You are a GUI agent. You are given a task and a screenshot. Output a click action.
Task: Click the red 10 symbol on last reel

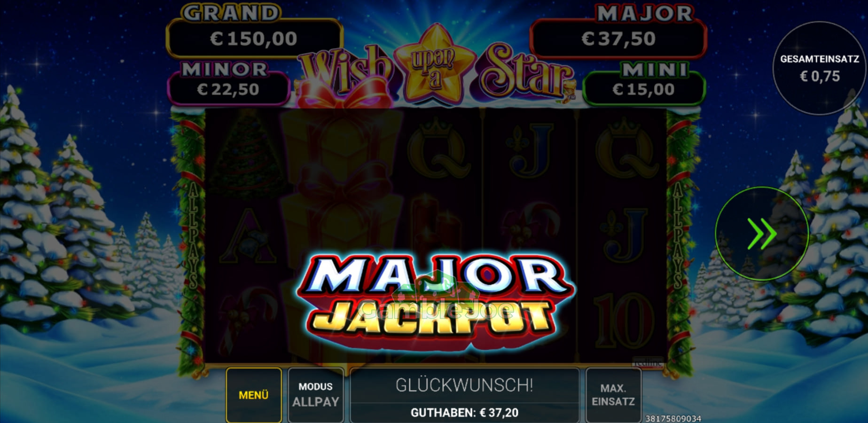click(x=624, y=324)
